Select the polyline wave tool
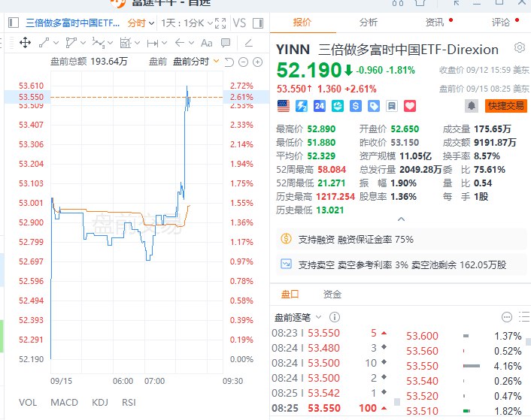This screenshot has width=531, height=420. pyautogui.click(x=99, y=43)
